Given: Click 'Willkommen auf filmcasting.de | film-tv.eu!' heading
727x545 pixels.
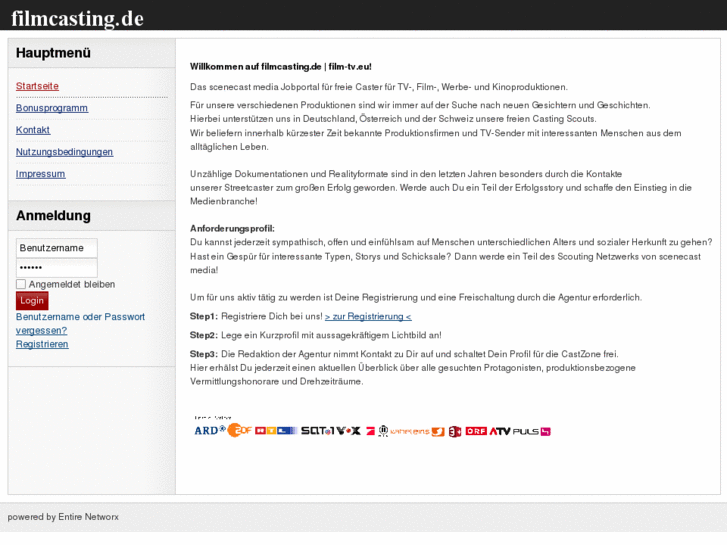Looking at the screenshot, I should (x=281, y=66).
